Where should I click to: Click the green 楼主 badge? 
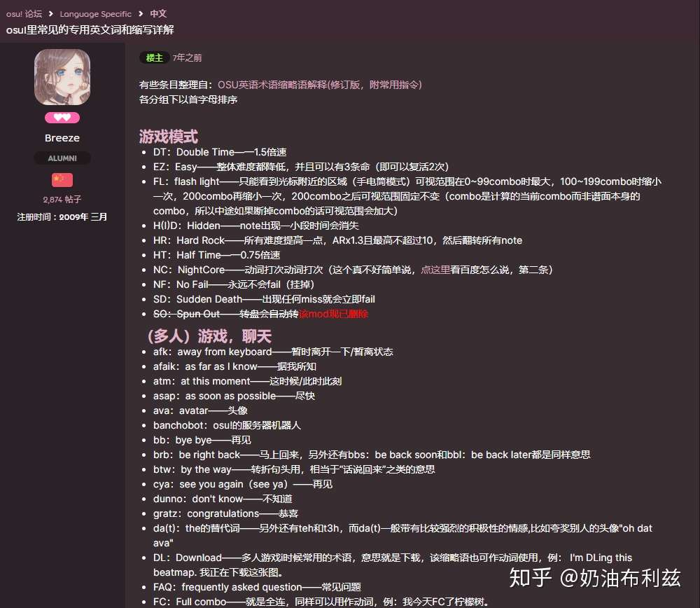tap(155, 57)
